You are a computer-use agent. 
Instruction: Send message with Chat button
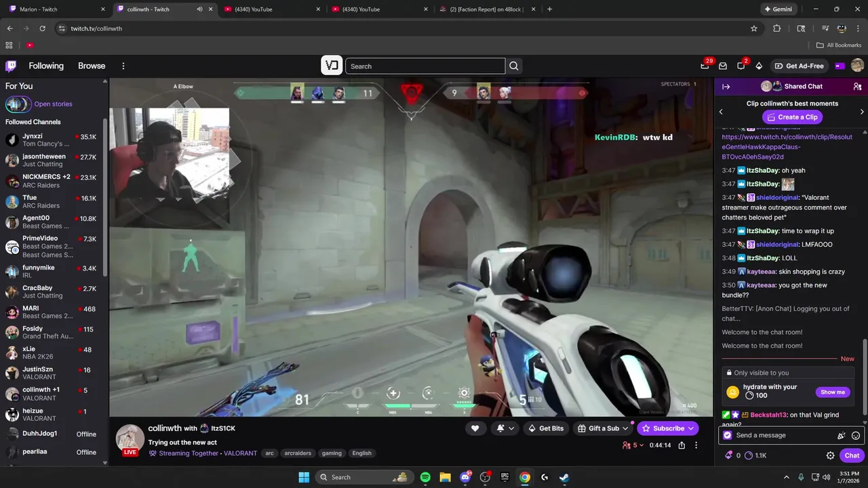852,455
